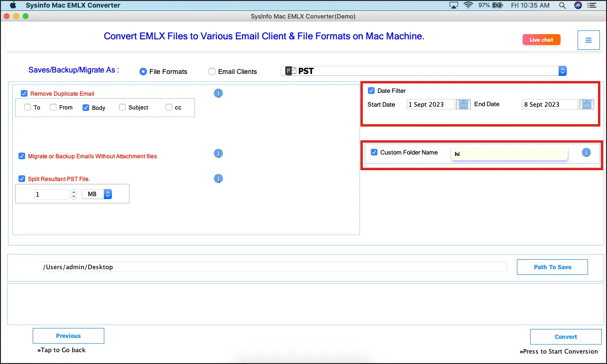Click the split size stepper arrows

74,194
